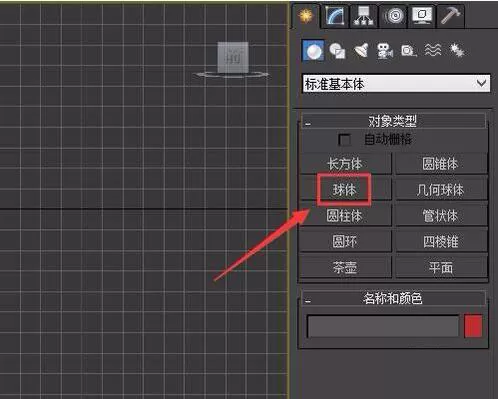Open the Utilities hammer tab
Viewport: 498px width, 399px height.
[x=451, y=16]
